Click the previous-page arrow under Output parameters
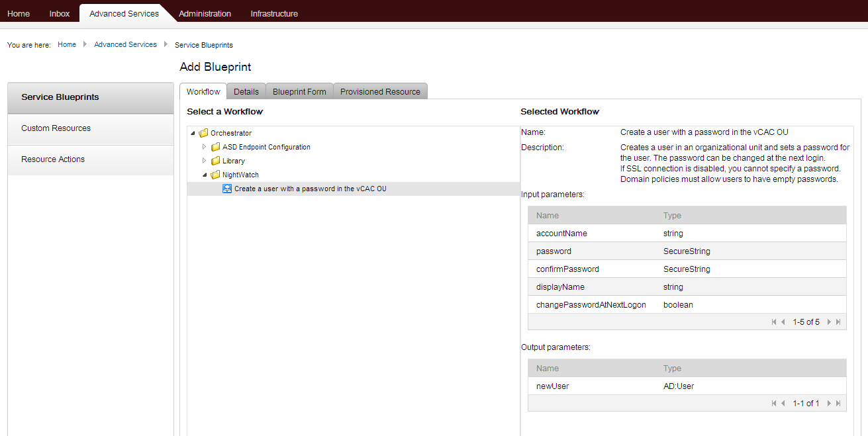Viewport: 868px width, 436px height. (x=784, y=403)
